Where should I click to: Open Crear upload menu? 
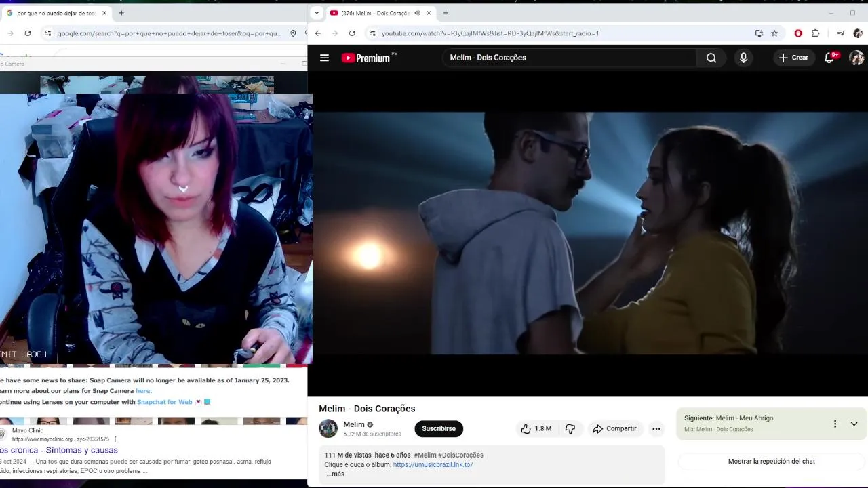pos(793,58)
